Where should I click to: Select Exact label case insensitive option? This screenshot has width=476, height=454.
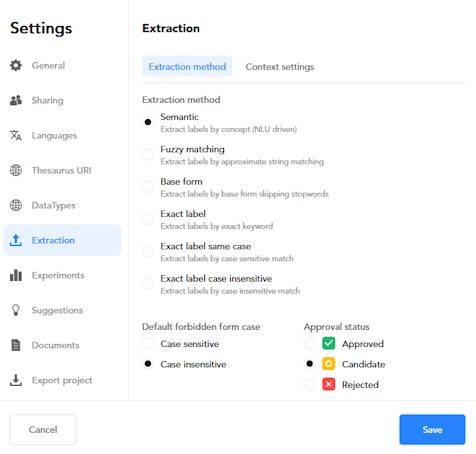coord(148,284)
